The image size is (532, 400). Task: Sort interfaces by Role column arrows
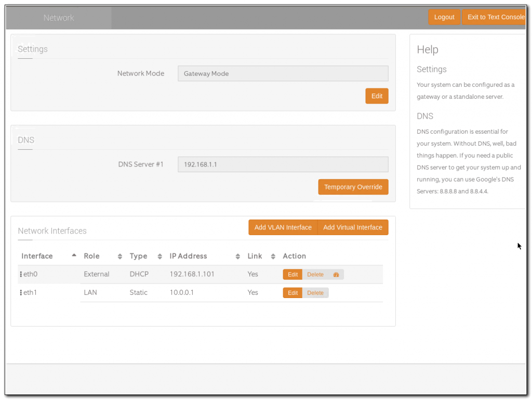[120, 256]
